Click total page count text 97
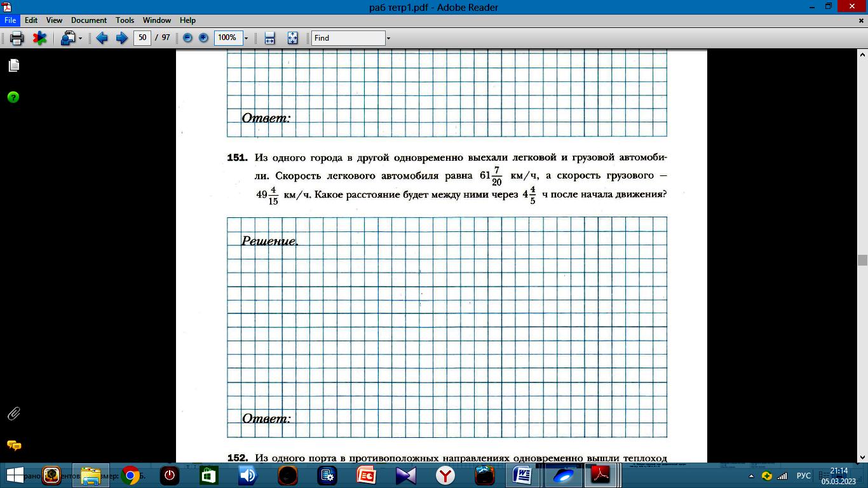This screenshot has height=488, width=868. (x=166, y=38)
